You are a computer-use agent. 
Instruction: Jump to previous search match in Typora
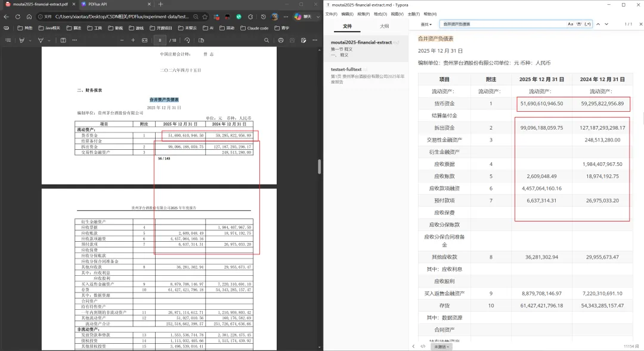pyautogui.click(x=598, y=24)
